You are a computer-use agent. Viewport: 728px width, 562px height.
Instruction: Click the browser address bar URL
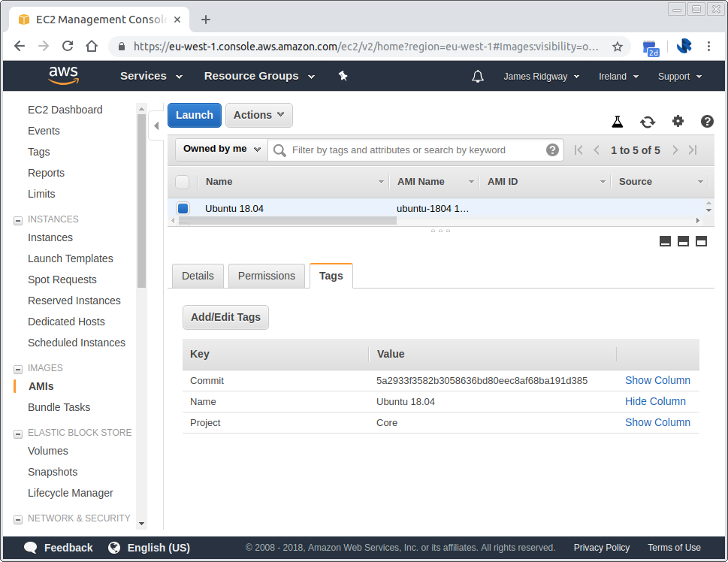pyautogui.click(x=366, y=47)
